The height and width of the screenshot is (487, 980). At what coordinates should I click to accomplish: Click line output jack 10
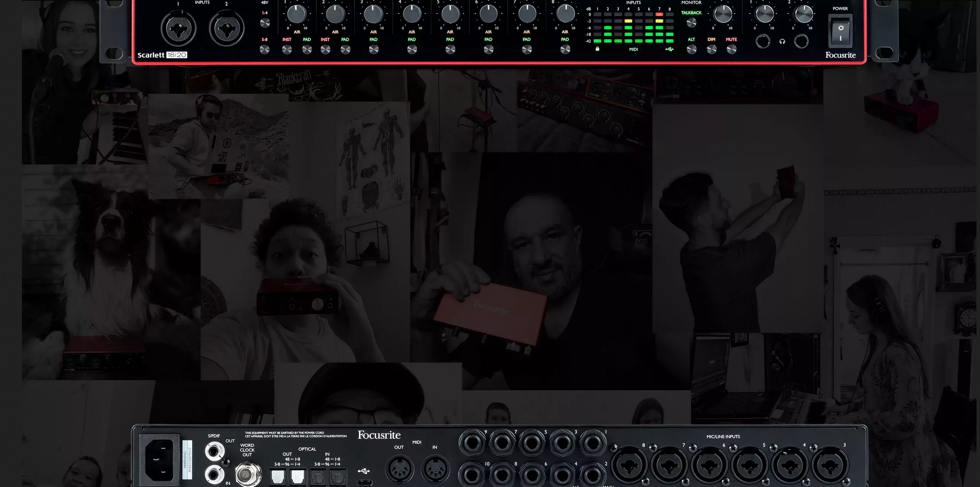[472, 475]
